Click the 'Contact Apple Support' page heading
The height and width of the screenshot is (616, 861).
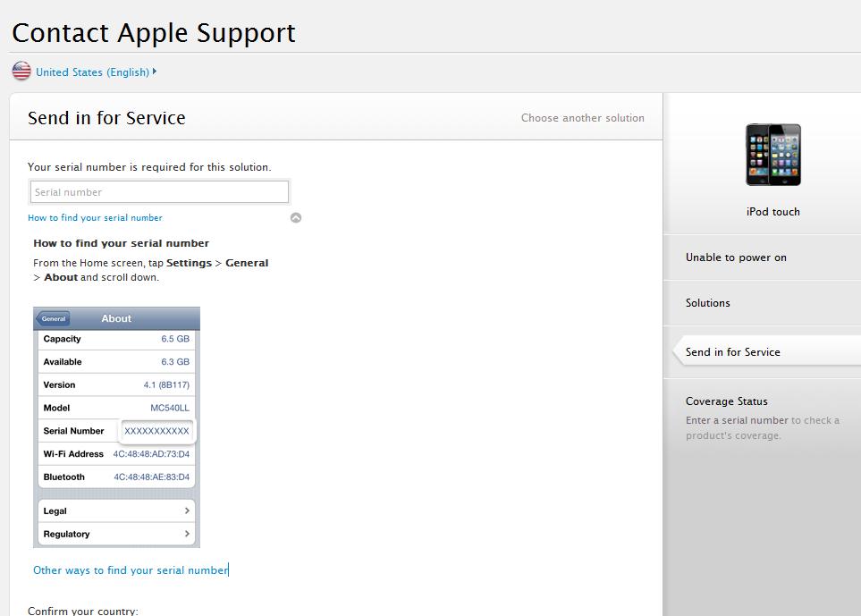click(154, 33)
